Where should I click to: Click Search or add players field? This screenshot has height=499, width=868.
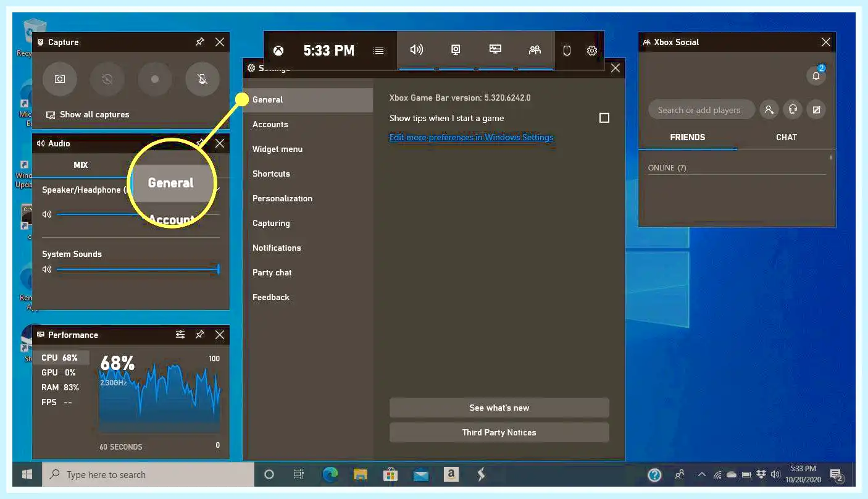[x=701, y=110]
